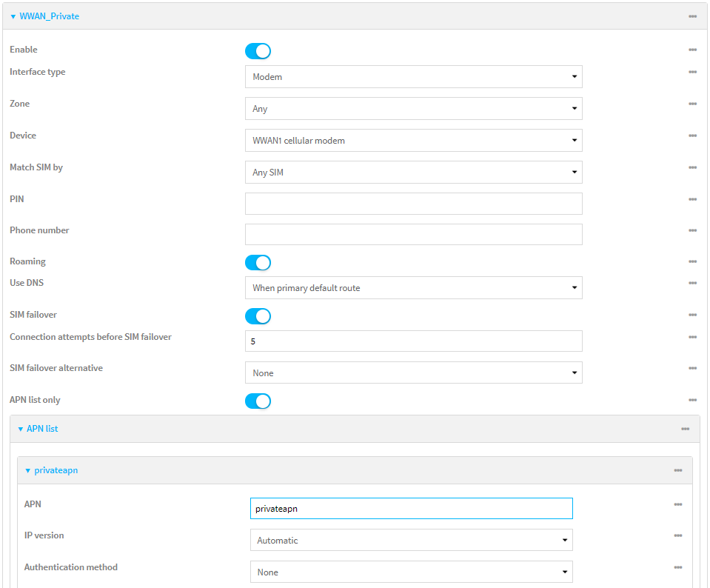Open the Interface type dropdown showing Modem

click(413, 76)
